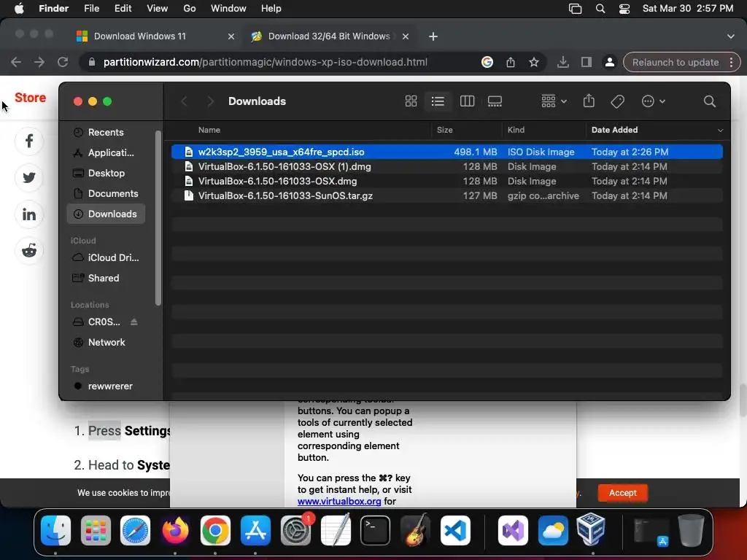Open the View menu
Image resolution: width=747 pixels, height=560 pixels.
[158, 9]
